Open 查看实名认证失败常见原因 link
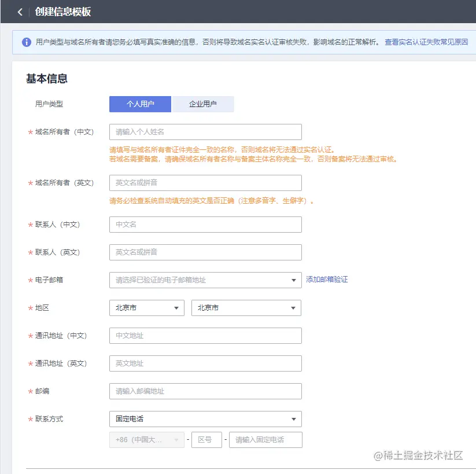Image resolution: width=476 pixels, height=474 pixels. 426,42
